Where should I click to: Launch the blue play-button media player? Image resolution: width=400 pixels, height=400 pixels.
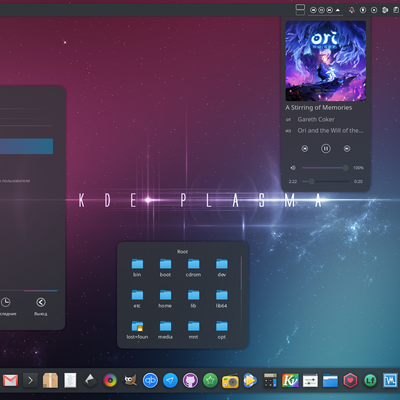pyautogui.click(x=250, y=380)
